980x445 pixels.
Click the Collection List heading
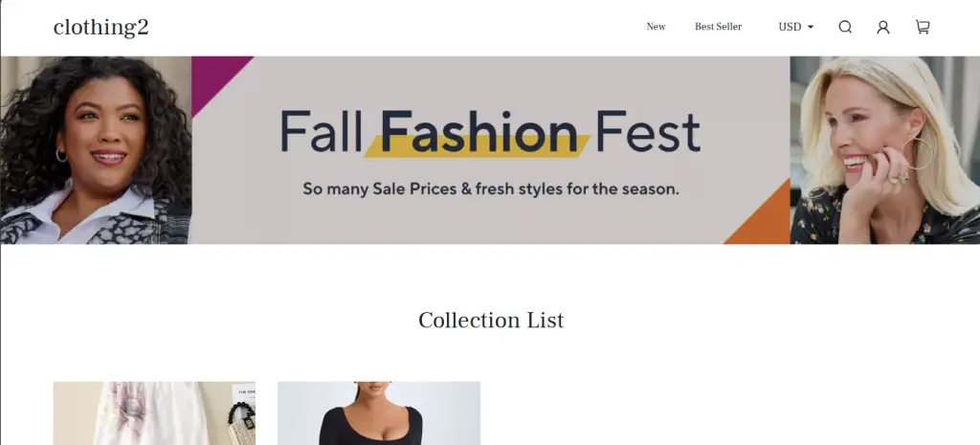(490, 321)
